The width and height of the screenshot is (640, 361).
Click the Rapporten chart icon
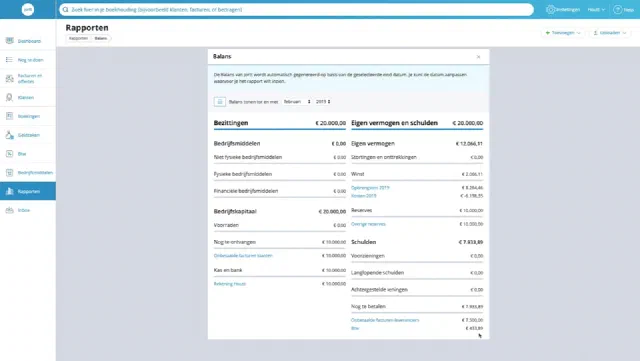pyautogui.click(x=9, y=191)
